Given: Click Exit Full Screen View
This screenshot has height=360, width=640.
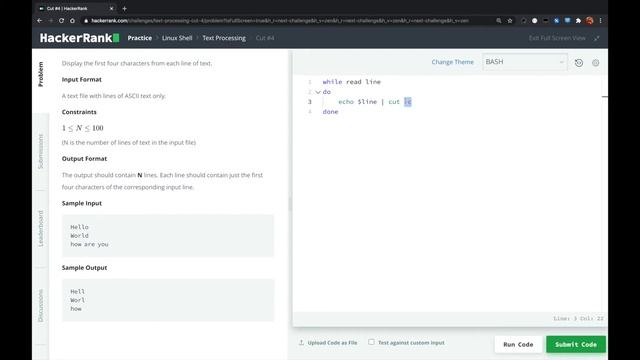Looking at the screenshot, I should coord(557,38).
